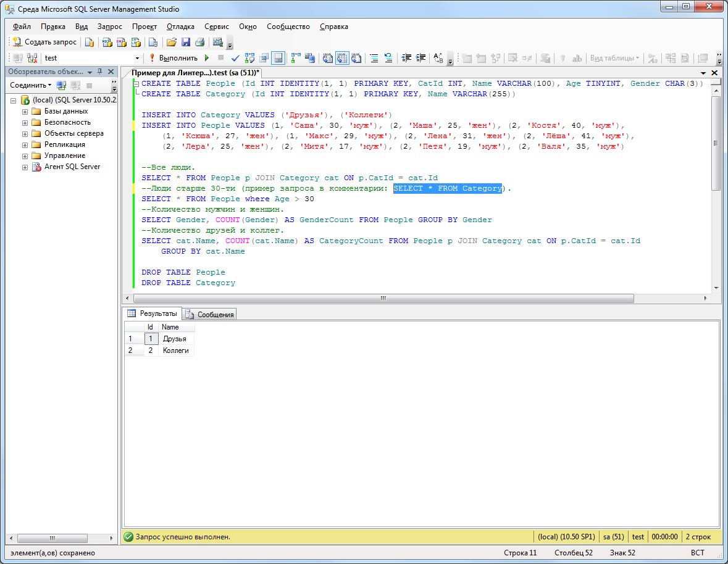This screenshot has width=728, height=564.
Task: Click the XMLA query icon
Action: pos(136,42)
